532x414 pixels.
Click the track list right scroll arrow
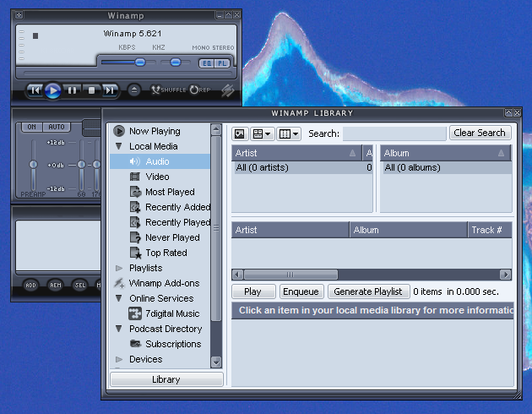(506, 275)
